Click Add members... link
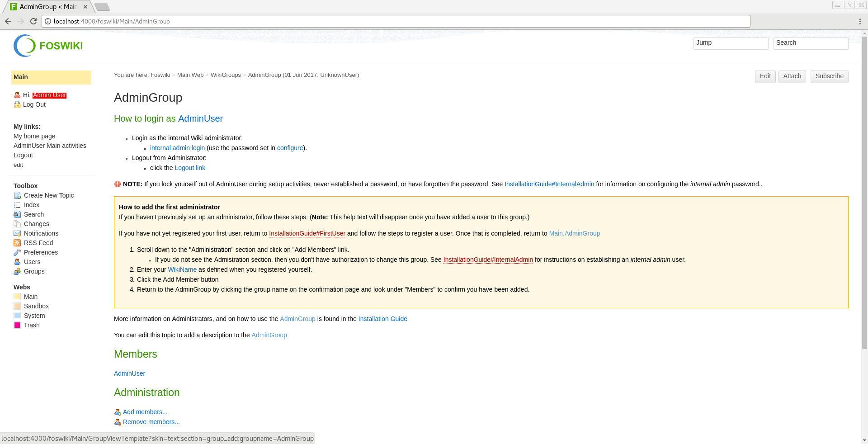The image size is (868, 444). coord(145,412)
